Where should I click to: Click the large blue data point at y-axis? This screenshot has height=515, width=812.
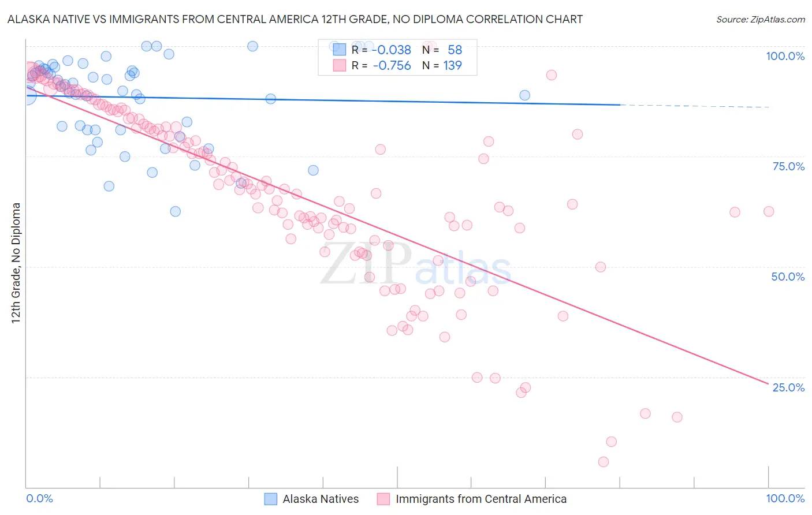26,95
